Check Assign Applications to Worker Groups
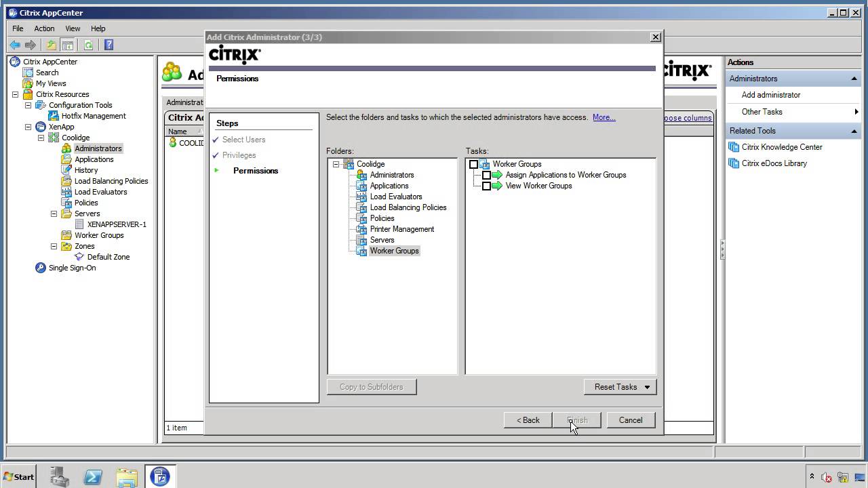Image resolution: width=868 pixels, height=488 pixels. click(486, 175)
